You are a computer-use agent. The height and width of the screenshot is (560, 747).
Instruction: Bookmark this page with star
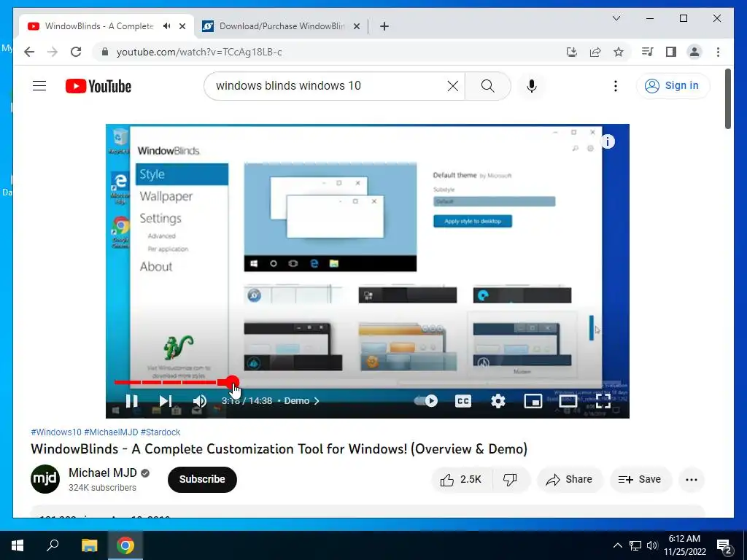619,52
